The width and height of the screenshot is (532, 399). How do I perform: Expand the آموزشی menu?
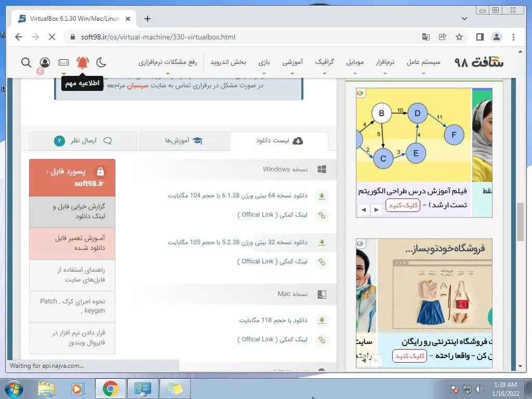[x=292, y=62]
